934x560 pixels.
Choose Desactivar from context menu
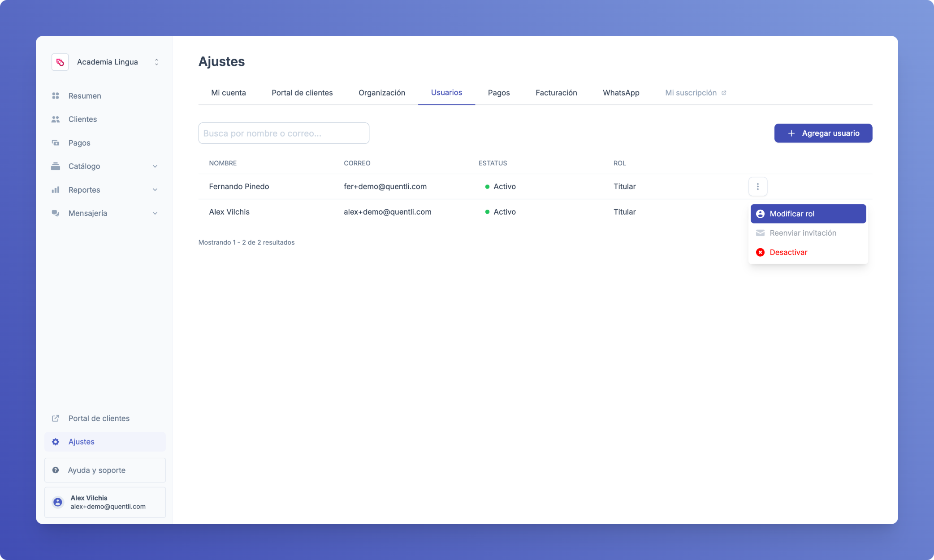pos(788,252)
